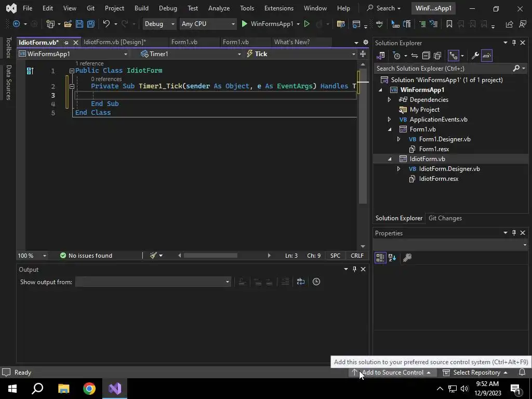This screenshot has height=399, width=532.
Task: Click Switch Views icon in Solution Explorer toolbar
Action: [381, 55]
